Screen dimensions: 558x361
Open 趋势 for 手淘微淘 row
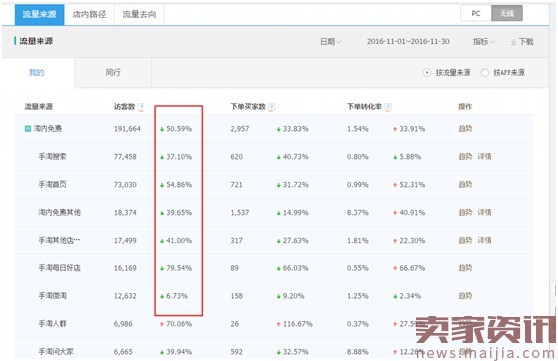(x=465, y=296)
